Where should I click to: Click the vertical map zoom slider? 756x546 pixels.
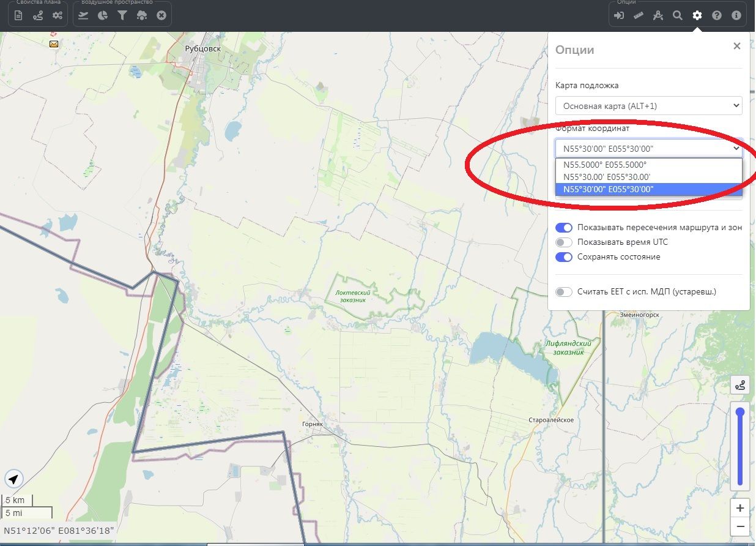[740, 447]
